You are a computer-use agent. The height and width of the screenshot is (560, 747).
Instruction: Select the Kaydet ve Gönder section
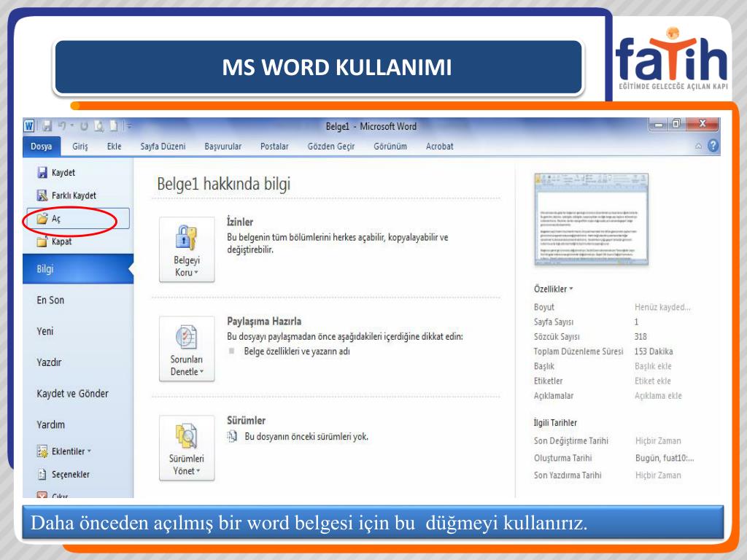click(72, 393)
